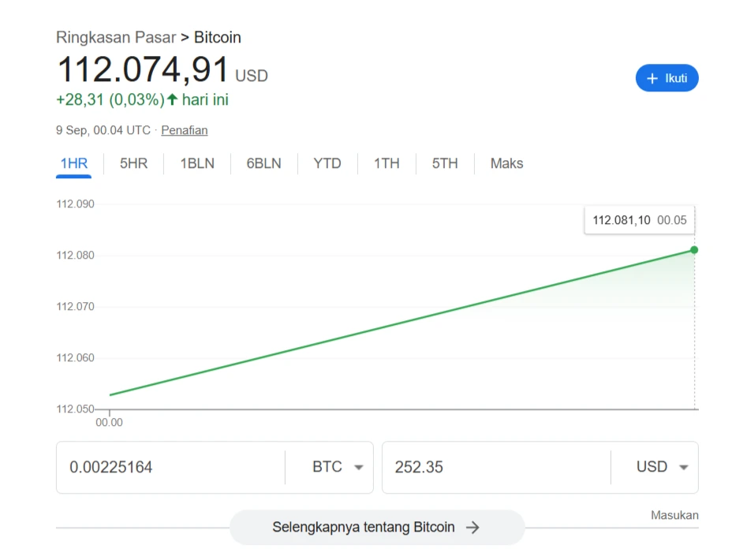This screenshot has height=560, width=747.
Task: View the 1TH chart range
Action: click(387, 163)
